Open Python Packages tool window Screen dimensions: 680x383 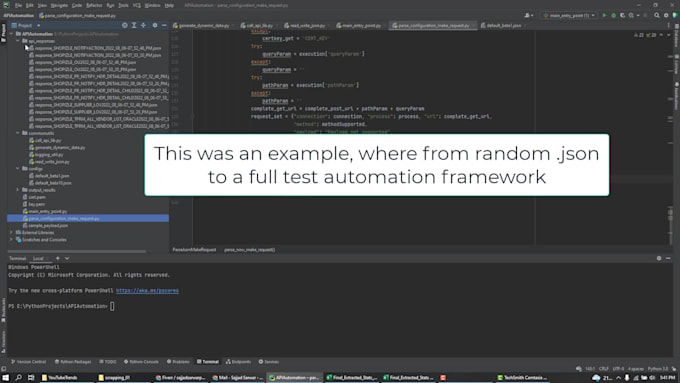73,362
